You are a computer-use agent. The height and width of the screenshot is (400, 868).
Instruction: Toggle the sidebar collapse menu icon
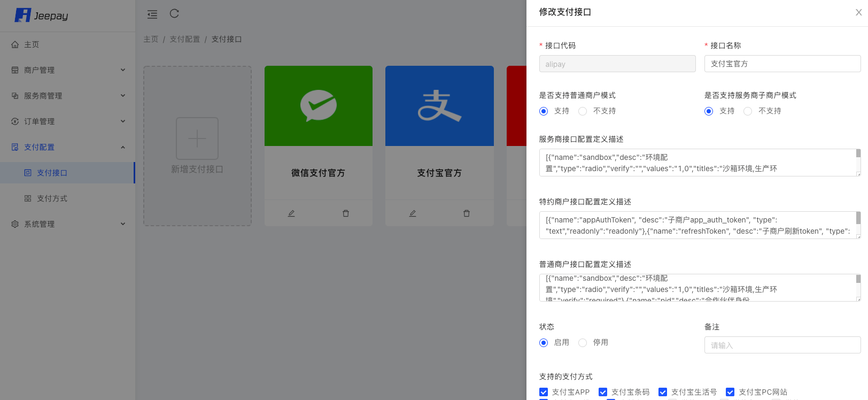click(152, 14)
